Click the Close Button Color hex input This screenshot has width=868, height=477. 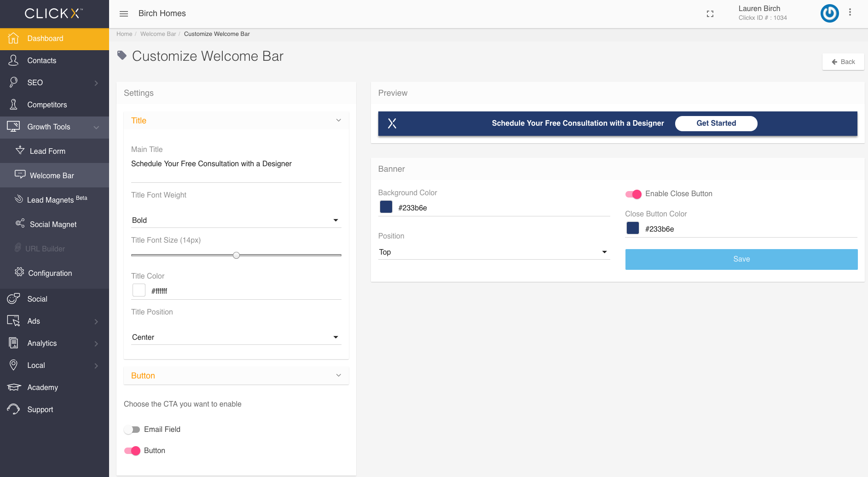751,229
